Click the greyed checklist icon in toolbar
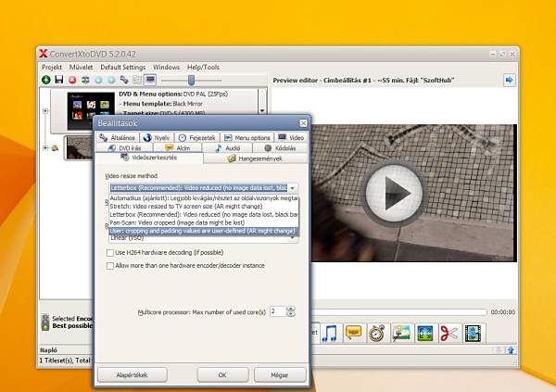This screenshot has height=392, width=556. tap(137, 80)
